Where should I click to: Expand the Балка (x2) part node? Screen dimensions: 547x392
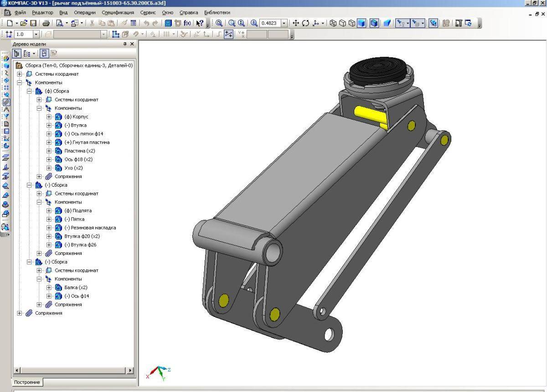pos(49,287)
